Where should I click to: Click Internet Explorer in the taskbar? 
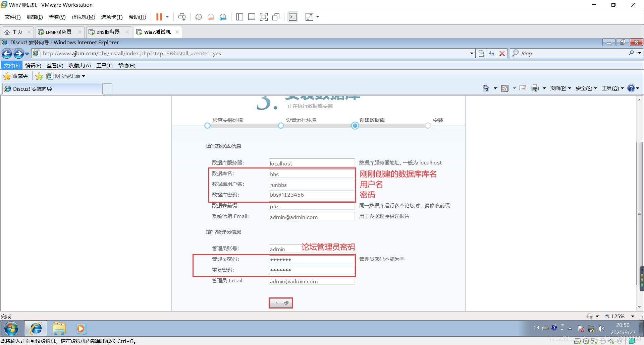36,329
